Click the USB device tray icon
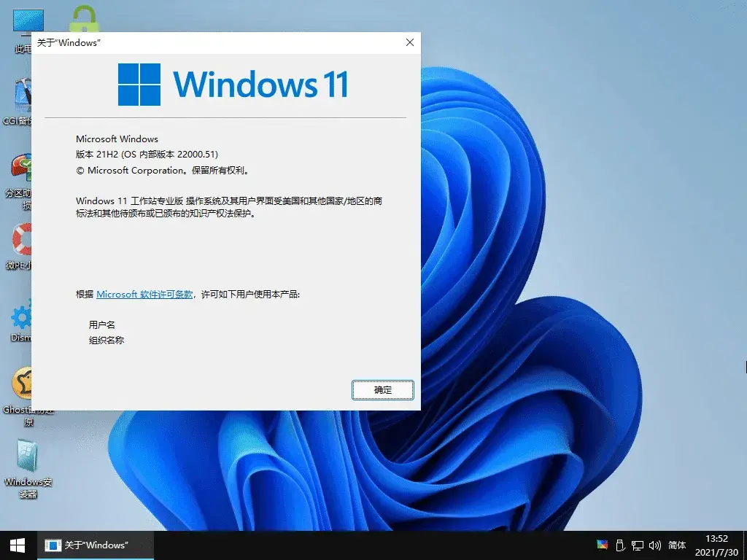This screenshot has height=560, width=747. 620,545
